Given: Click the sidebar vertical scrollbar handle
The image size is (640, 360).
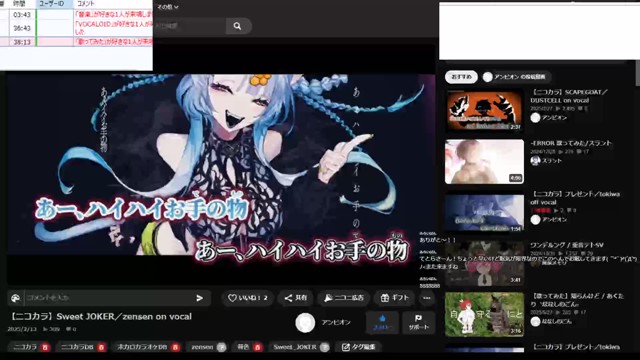Looking at the screenshot, I should tap(638, 73).
